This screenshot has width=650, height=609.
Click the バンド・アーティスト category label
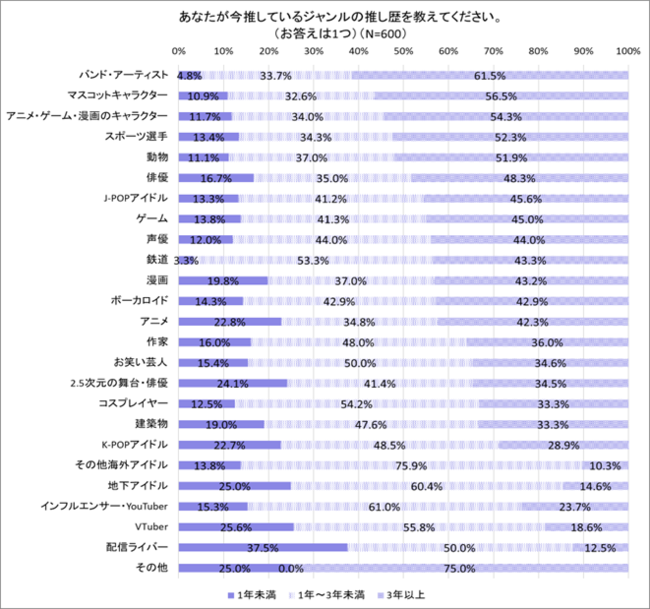[124, 75]
